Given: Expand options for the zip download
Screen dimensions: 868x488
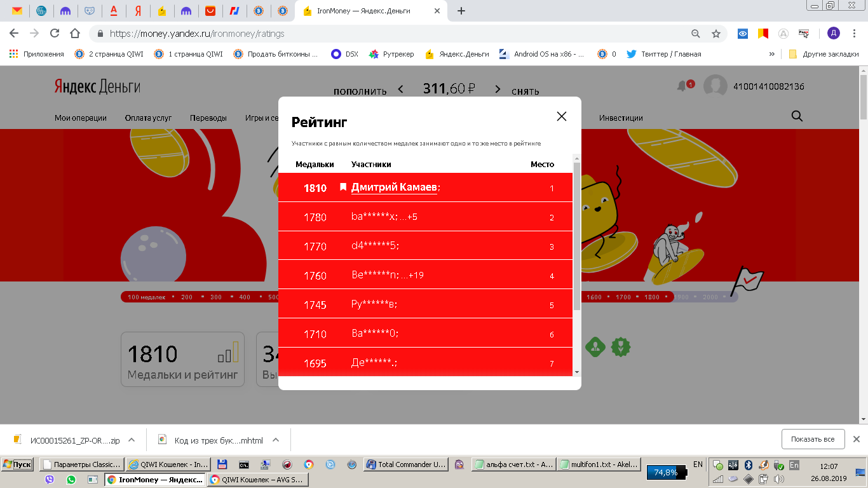Looking at the screenshot, I should [x=132, y=440].
